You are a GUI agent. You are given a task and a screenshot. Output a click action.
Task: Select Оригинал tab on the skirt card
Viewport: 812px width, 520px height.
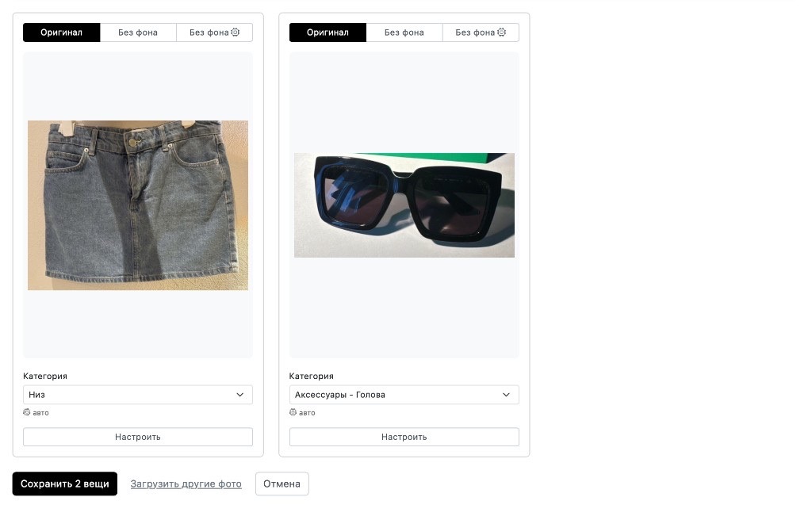tap(62, 32)
